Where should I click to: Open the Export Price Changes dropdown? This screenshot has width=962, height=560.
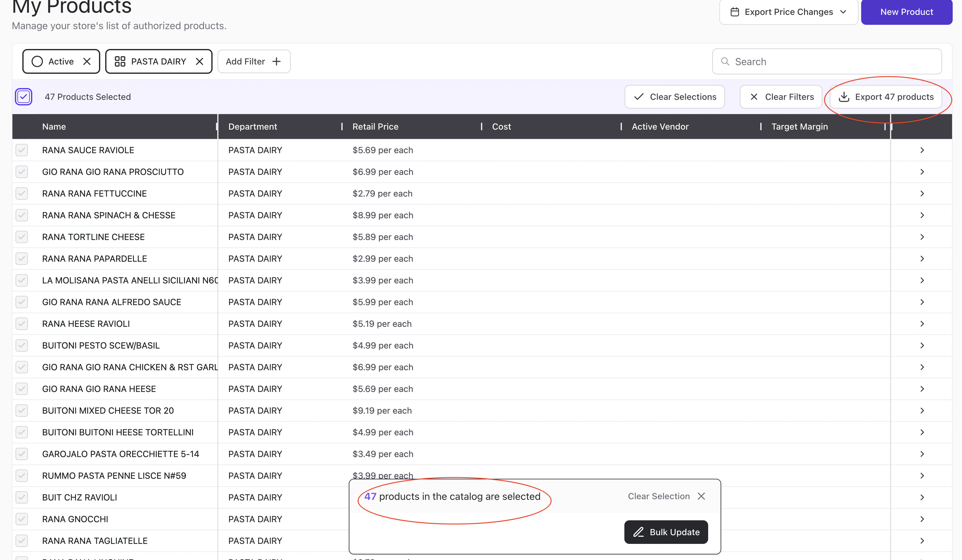(x=788, y=12)
